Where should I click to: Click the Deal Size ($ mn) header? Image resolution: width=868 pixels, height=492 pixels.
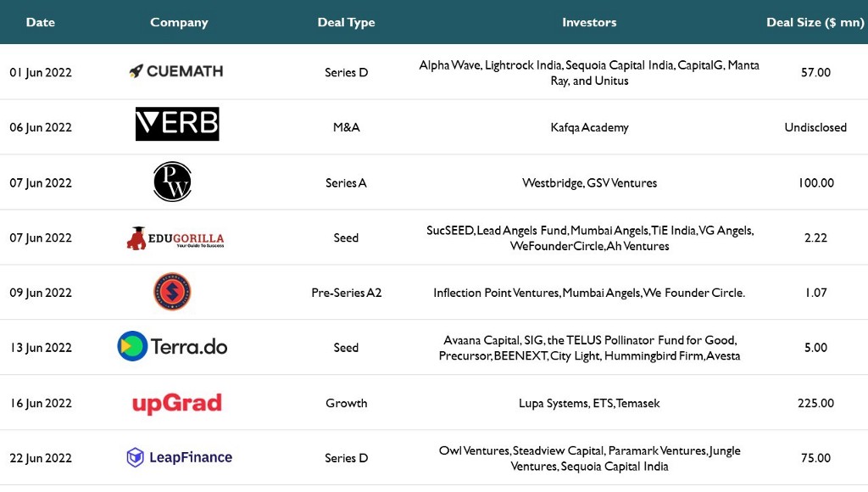[815, 23]
